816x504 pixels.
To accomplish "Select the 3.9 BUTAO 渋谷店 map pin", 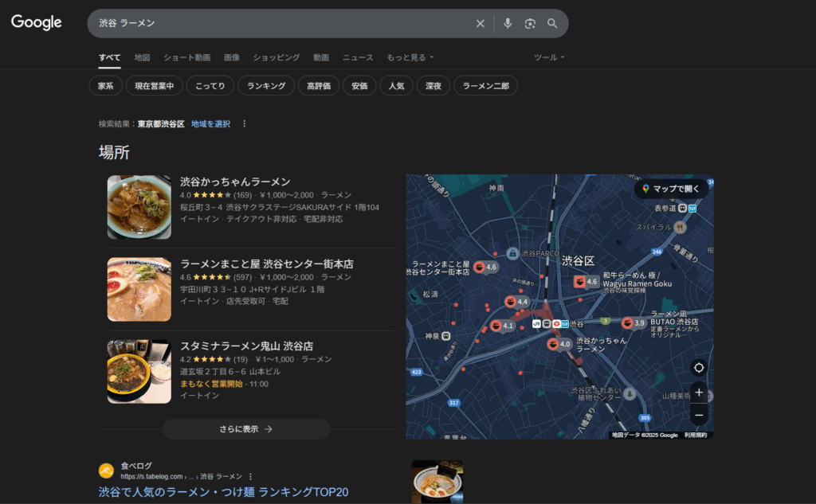I will point(634,323).
